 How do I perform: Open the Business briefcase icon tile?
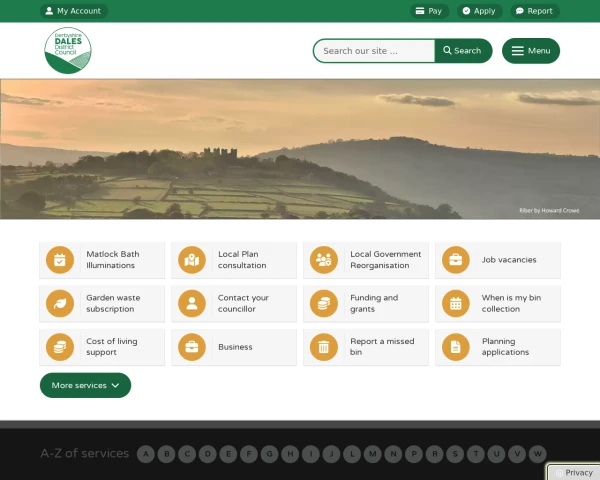click(x=234, y=347)
